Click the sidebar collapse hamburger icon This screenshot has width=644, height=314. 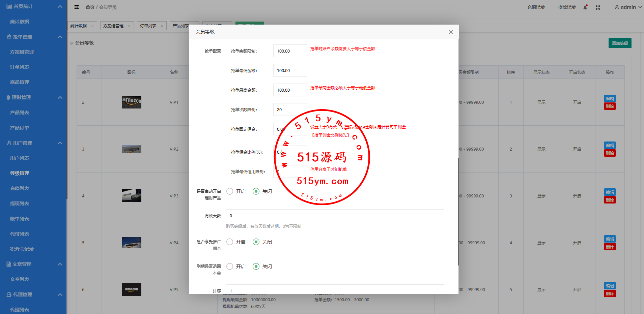point(77,7)
